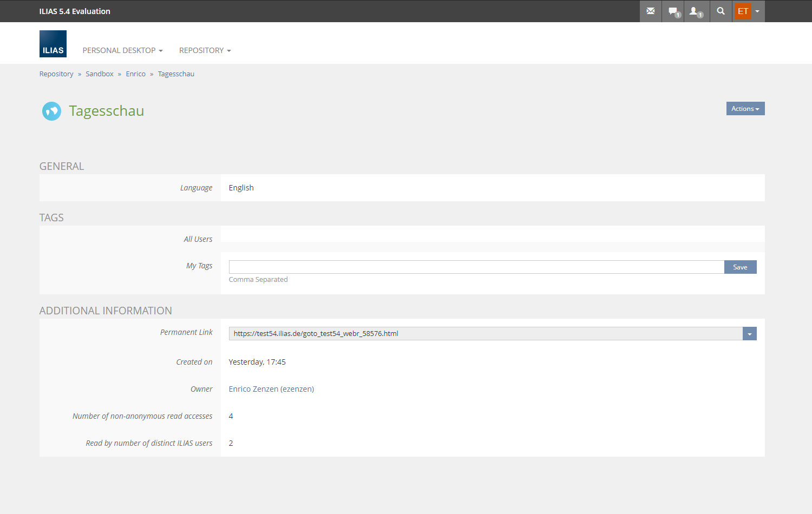This screenshot has height=514, width=812.
Task: Expand the permanent link dropdown arrow
Action: [x=749, y=334]
